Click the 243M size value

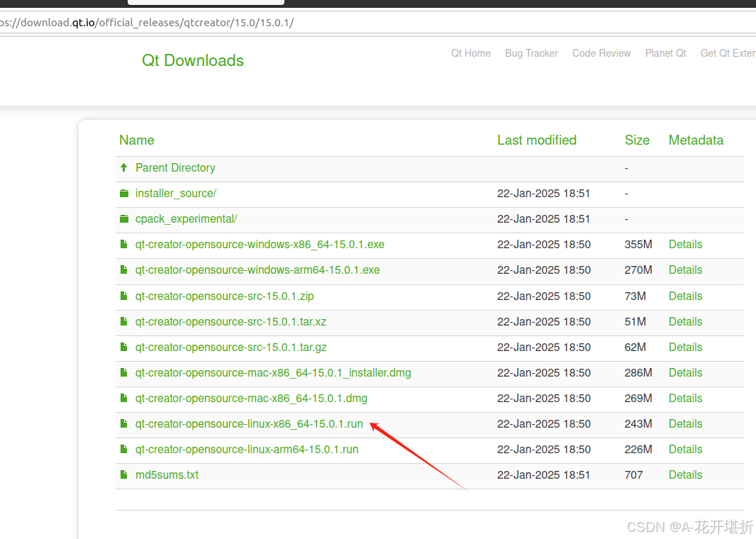click(x=638, y=424)
